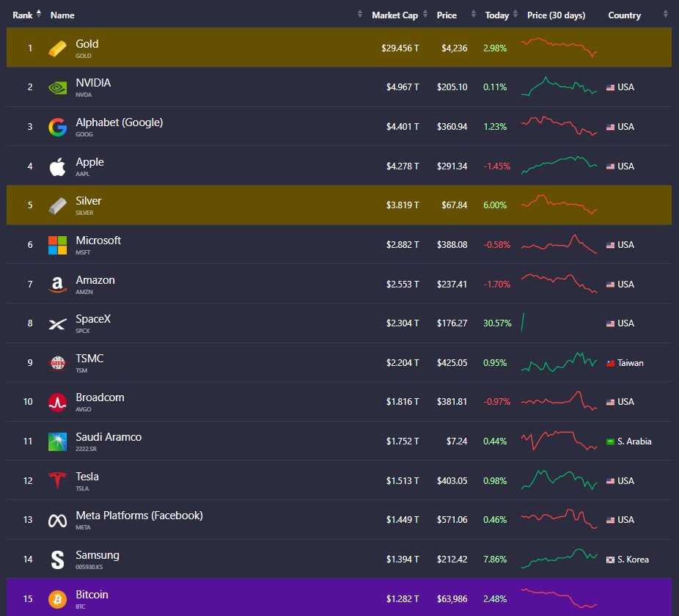Click Samsung's 30-day price chart
This screenshot has width=679, height=616.
point(559,558)
